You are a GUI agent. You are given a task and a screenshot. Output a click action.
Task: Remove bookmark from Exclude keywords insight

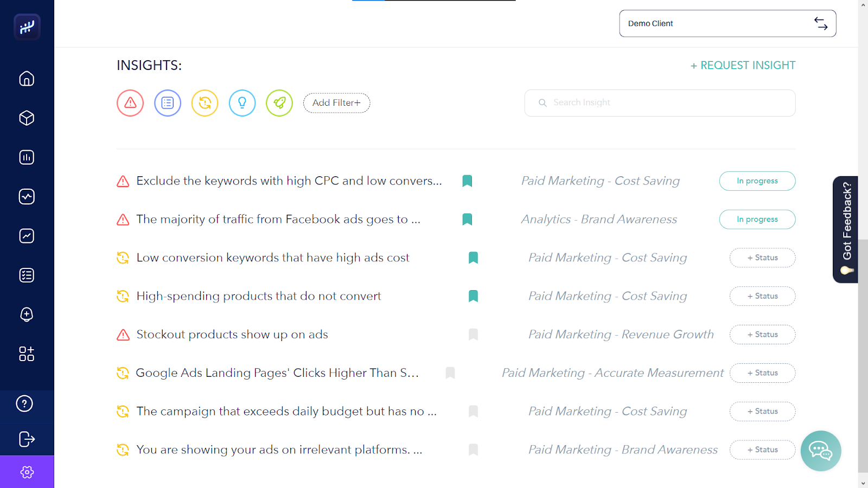tap(467, 181)
